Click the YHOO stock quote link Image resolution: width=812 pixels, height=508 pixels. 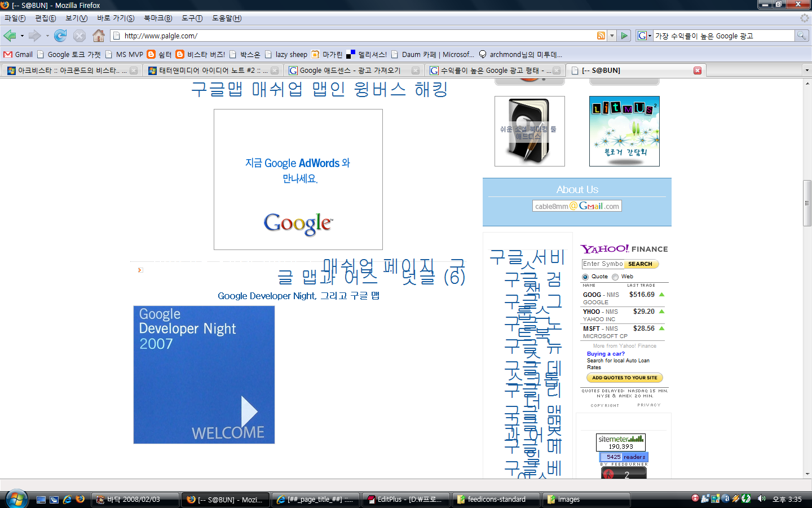pos(592,312)
